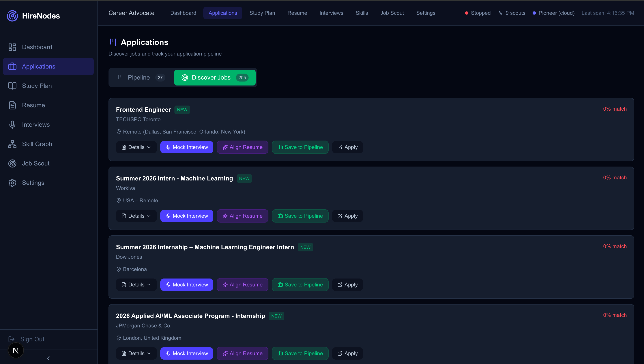This screenshot has width=644, height=364.
Task: Open the Skills tab in top navigation
Action: pyautogui.click(x=361, y=13)
